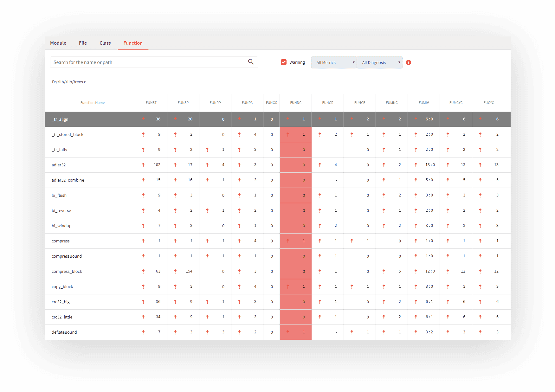Click the FUNSP column header
555x392 pixels.
(183, 103)
